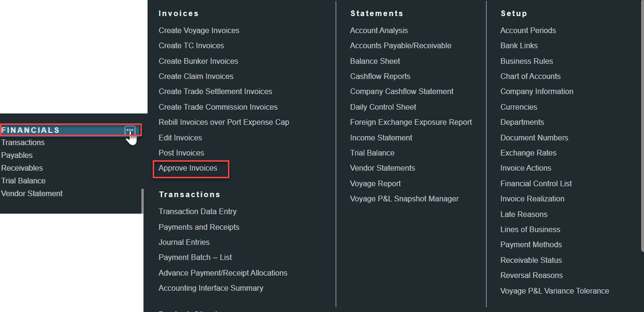Click the FINANCIALS module header
Viewport: 644px width, 312px height.
(x=31, y=130)
